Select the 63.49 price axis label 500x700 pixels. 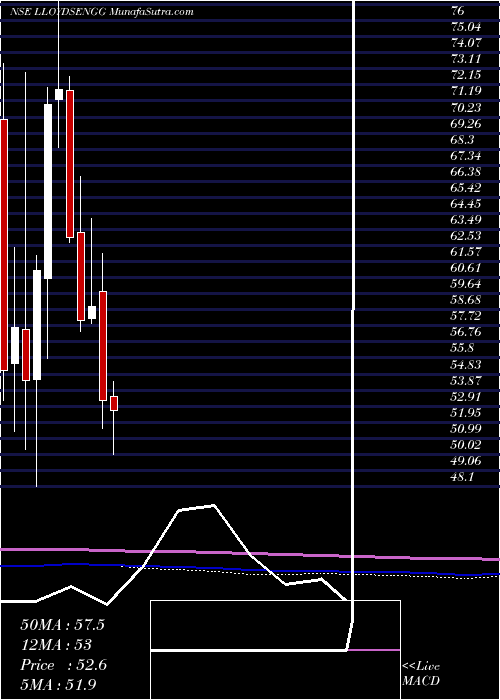[466, 220]
